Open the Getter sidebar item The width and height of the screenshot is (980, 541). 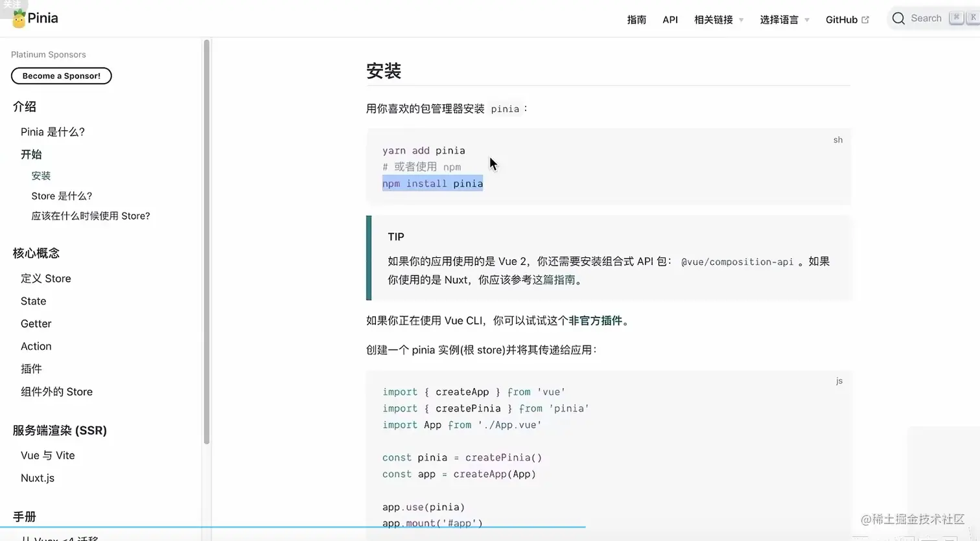point(36,323)
